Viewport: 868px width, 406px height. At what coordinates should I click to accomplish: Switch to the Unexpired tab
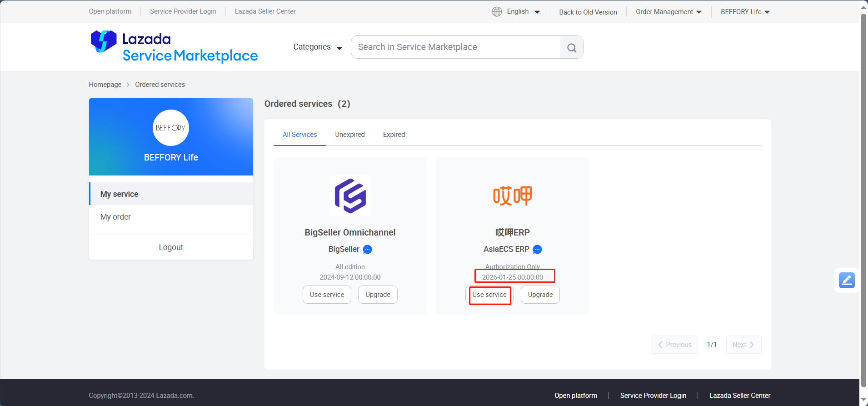click(x=350, y=135)
